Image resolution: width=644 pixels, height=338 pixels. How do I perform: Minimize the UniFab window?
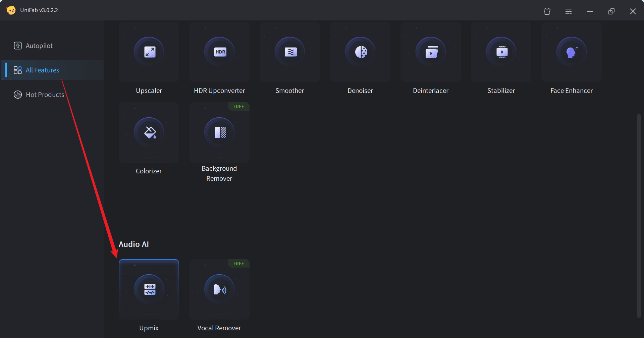point(590,11)
